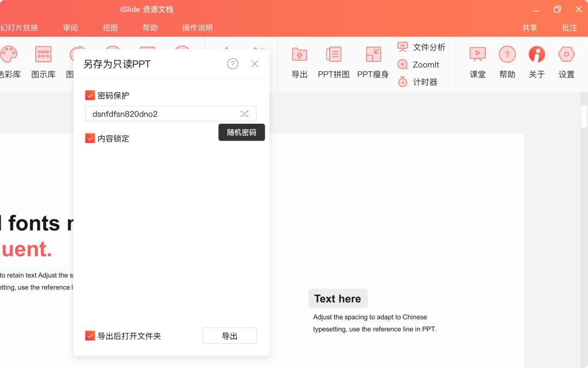The width and height of the screenshot is (588, 368).
Task: Open the 导出 export tool
Action: tap(299, 62)
